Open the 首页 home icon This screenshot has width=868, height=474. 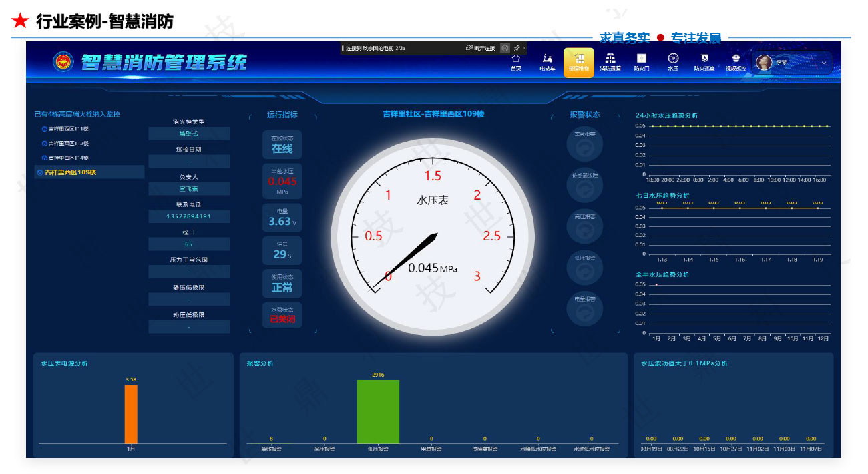pos(515,61)
